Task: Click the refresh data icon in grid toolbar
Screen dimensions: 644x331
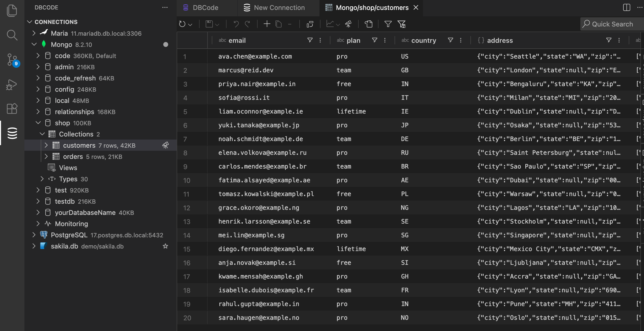Action: [x=182, y=24]
